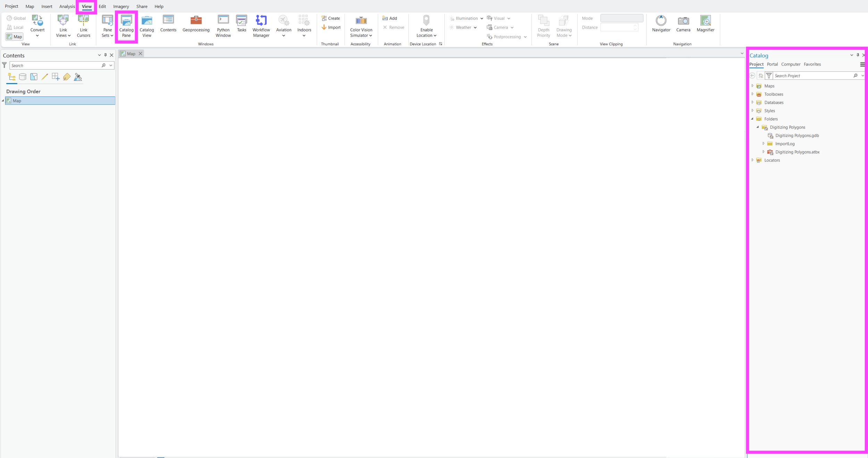Toggle the Map view mode button

click(14, 36)
